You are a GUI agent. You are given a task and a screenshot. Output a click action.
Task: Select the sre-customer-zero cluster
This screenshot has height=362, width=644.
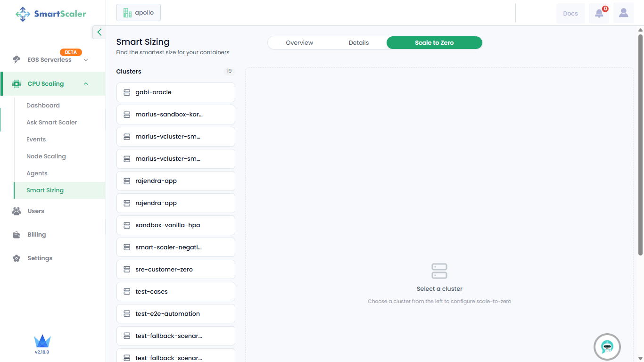[175, 270]
